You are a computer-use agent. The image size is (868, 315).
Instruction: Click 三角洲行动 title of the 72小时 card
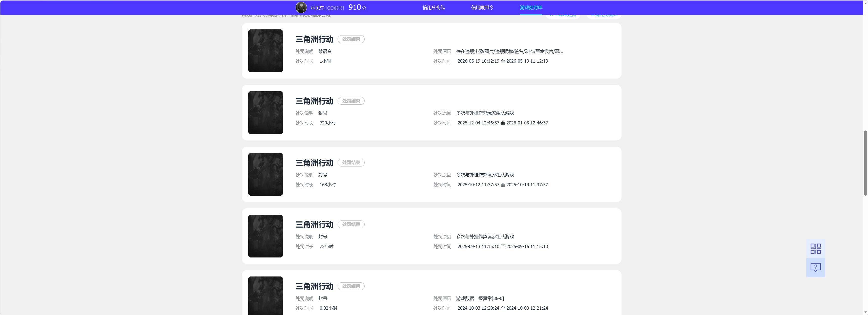click(x=314, y=224)
